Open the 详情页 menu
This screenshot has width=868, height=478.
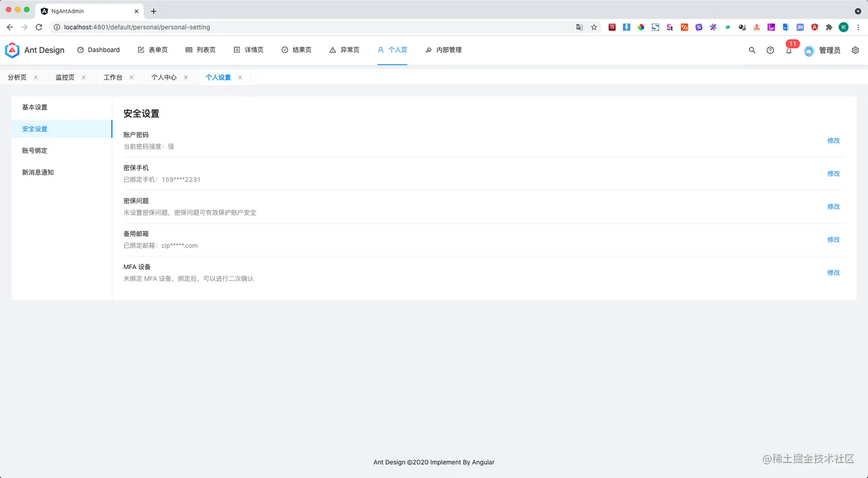[x=249, y=50]
